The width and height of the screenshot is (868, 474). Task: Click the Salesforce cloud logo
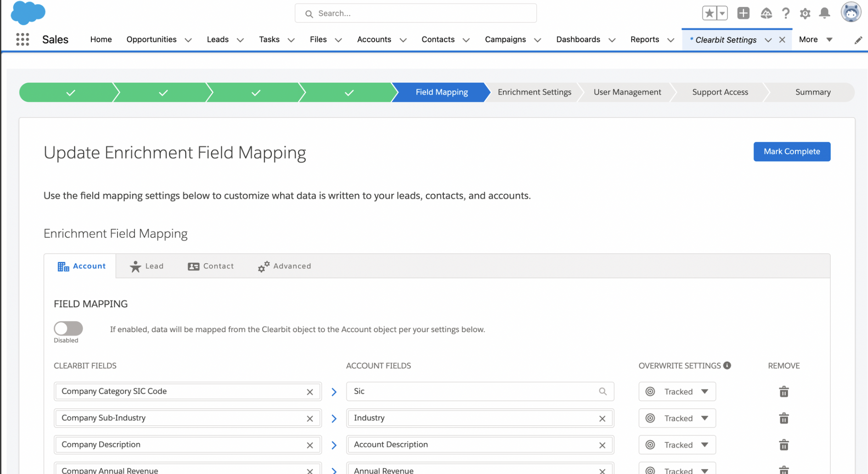pos(28,13)
